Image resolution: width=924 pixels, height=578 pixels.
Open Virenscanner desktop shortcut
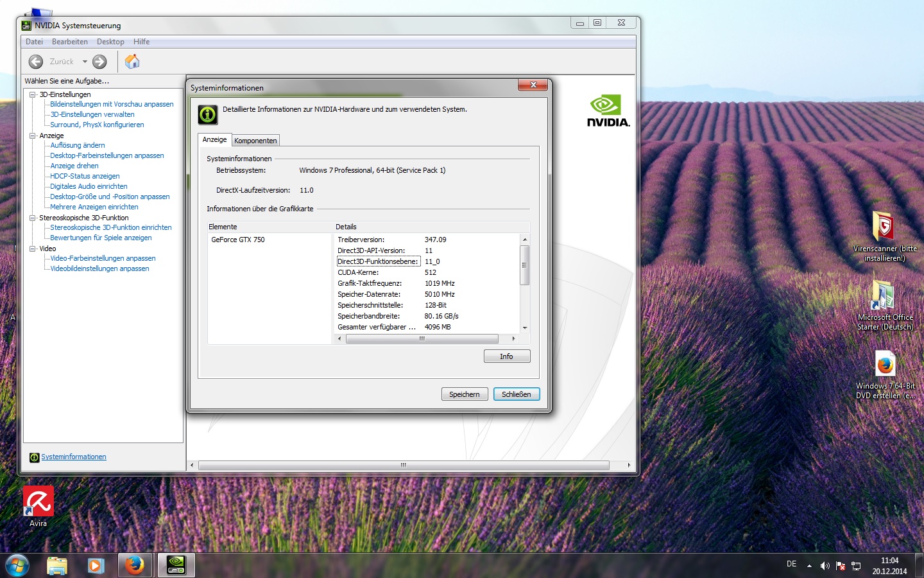pos(885,236)
